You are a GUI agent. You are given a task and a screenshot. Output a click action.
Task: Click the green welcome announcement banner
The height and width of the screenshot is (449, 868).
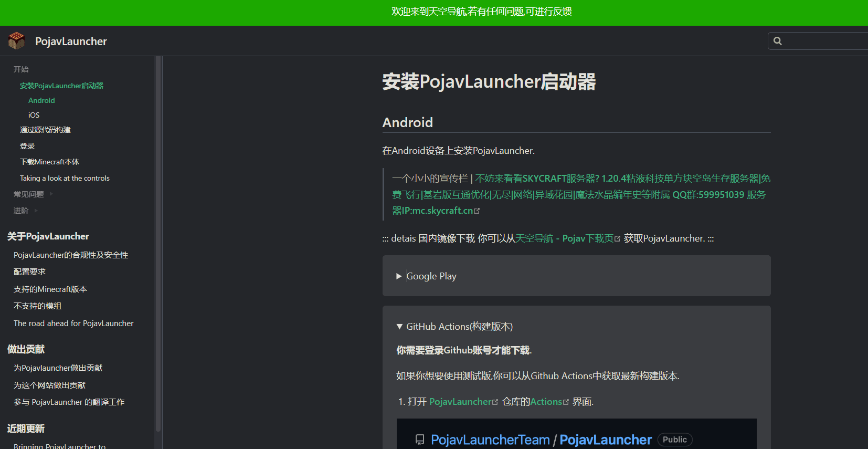[x=481, y=12]
